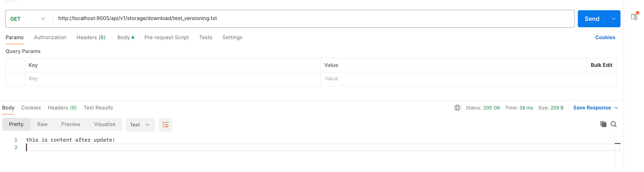Open the request Headers (8) tab

pos(91,37)
